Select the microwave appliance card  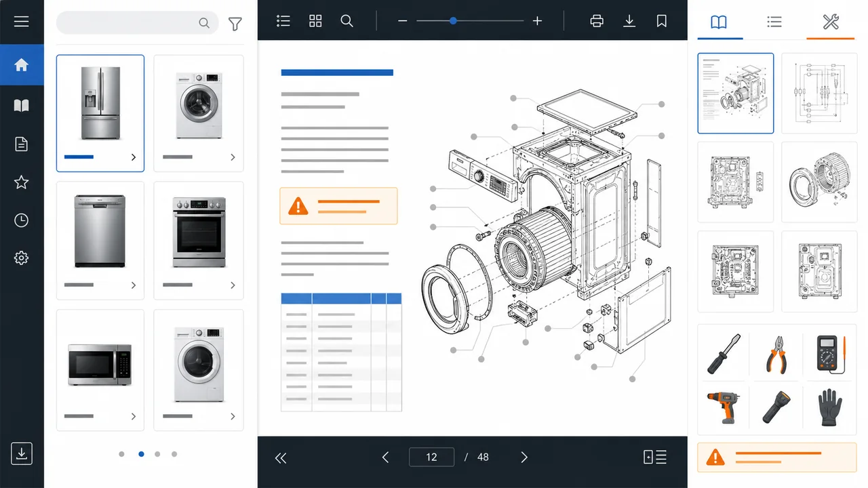100,370
